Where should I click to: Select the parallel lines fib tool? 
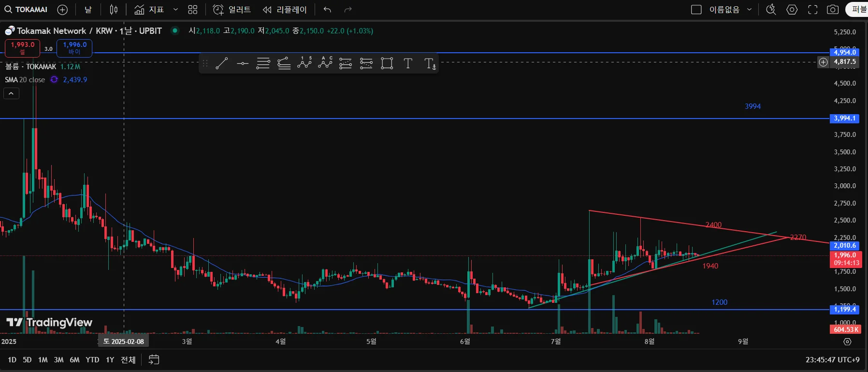[x=263, y=63]
